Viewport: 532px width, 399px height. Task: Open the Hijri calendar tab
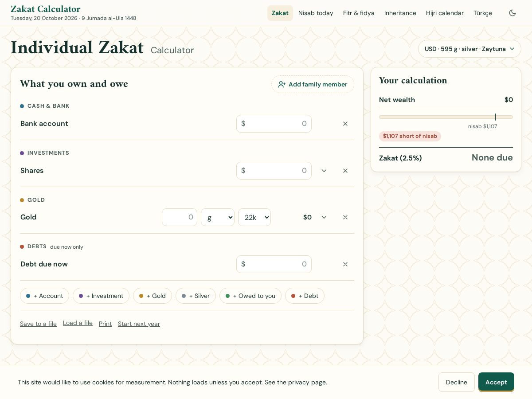(x=445, y=13)
